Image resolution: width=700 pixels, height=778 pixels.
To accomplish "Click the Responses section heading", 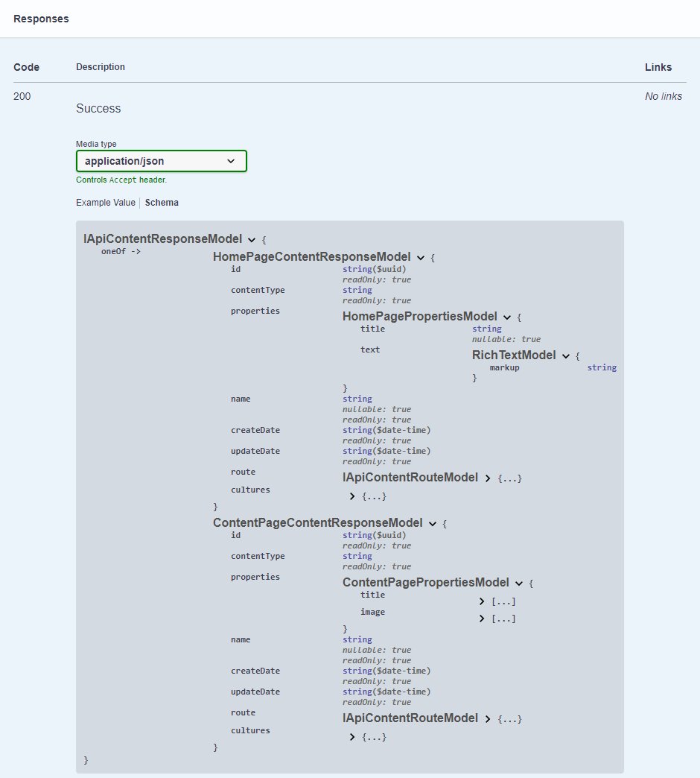I will (x=41, y=19).
